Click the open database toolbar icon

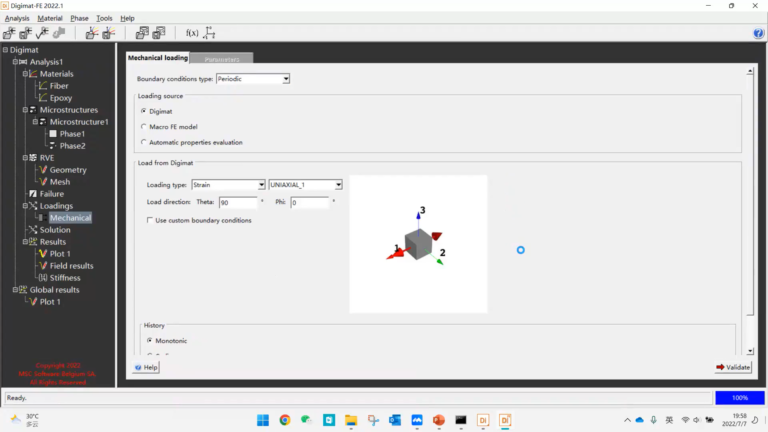pos(142,33)
